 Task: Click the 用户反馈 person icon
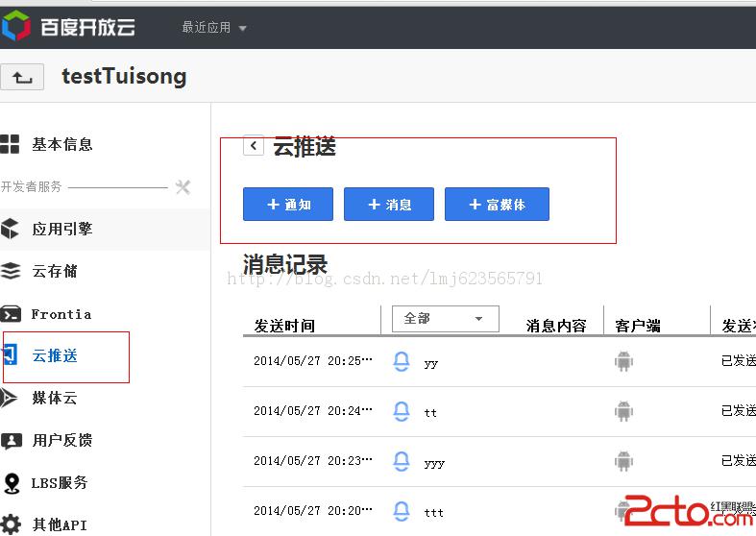point(12,440)
